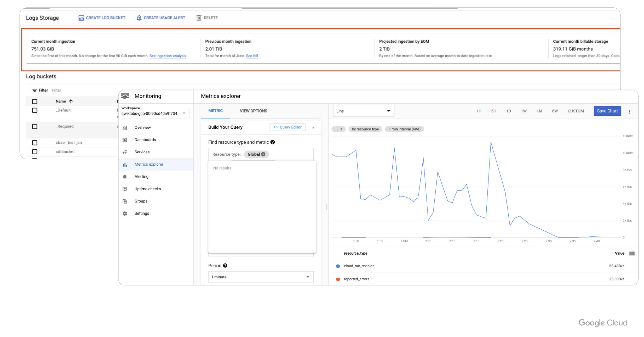Click the Create Log Bucket icon
This screenshot has height=337, width=644.
pyautogui.click(x=81, y=18)
